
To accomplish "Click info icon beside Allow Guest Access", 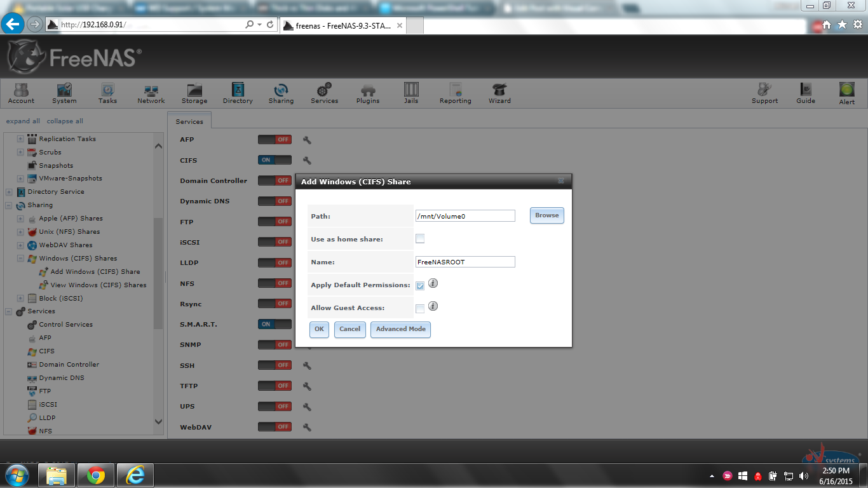I will click(x=433, y=306).
